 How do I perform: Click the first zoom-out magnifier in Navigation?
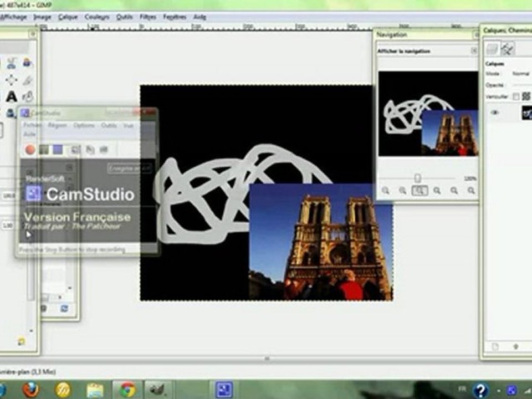click(386, 191)
